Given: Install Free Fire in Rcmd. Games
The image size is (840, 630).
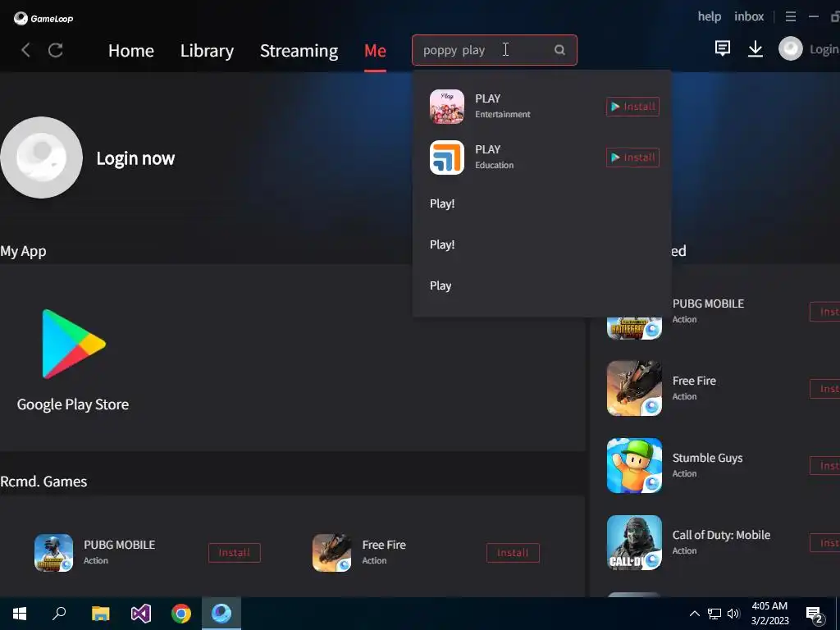Looking at the screenshot, I should click(x=513, y=553).
